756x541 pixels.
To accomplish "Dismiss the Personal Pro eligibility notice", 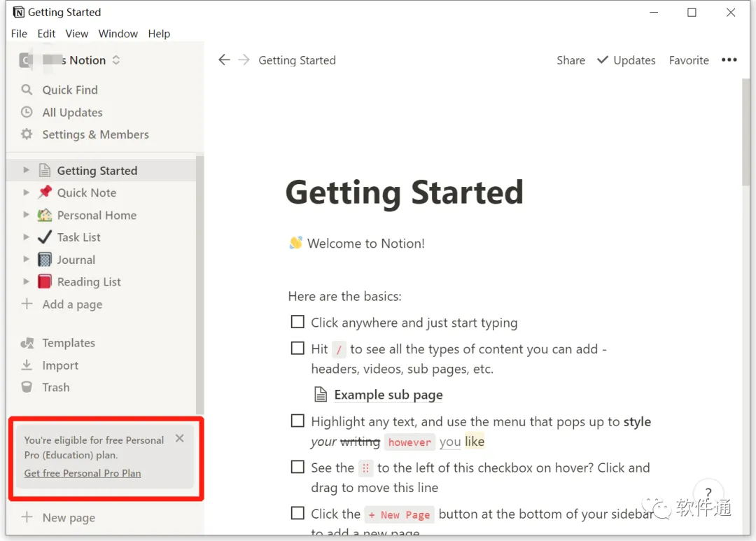I will pos(180,438).
